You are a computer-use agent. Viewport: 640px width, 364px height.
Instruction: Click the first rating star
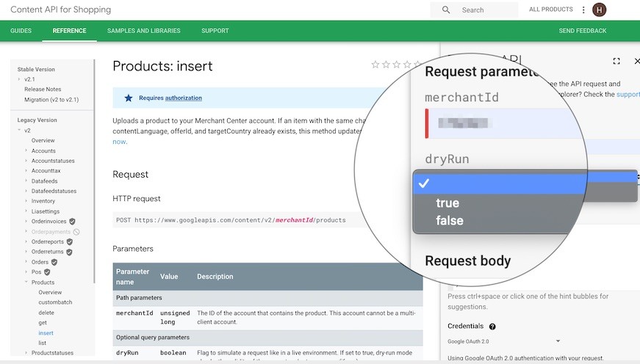[375, 65]
